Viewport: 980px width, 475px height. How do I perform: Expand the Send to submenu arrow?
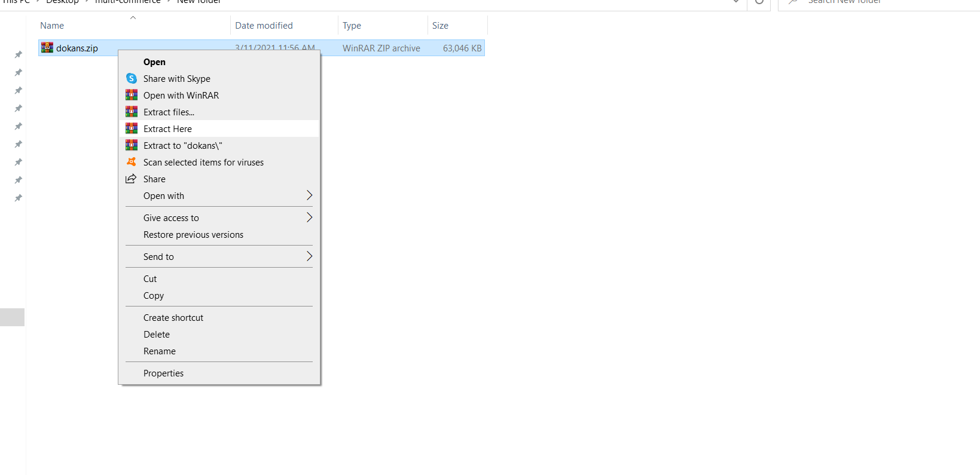309,256
